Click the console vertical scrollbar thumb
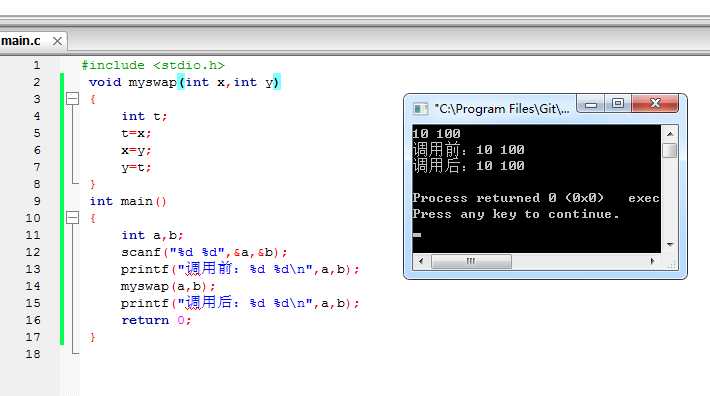Image resolution: width=710 pixels, height=396 pixels. (670, 150)
